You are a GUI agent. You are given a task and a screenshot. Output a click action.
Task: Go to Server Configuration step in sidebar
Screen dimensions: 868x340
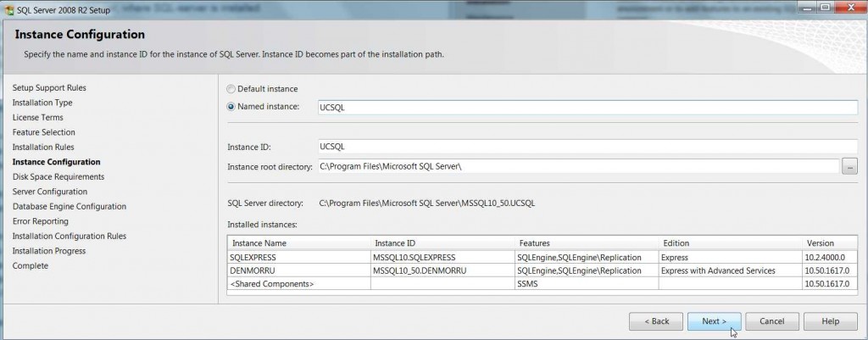click(x=50, y=192)
